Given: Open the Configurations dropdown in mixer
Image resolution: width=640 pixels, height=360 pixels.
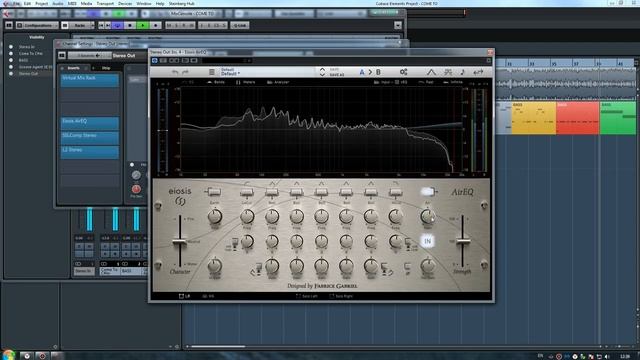Looking at the screenshot, I should tap(37, 25).
